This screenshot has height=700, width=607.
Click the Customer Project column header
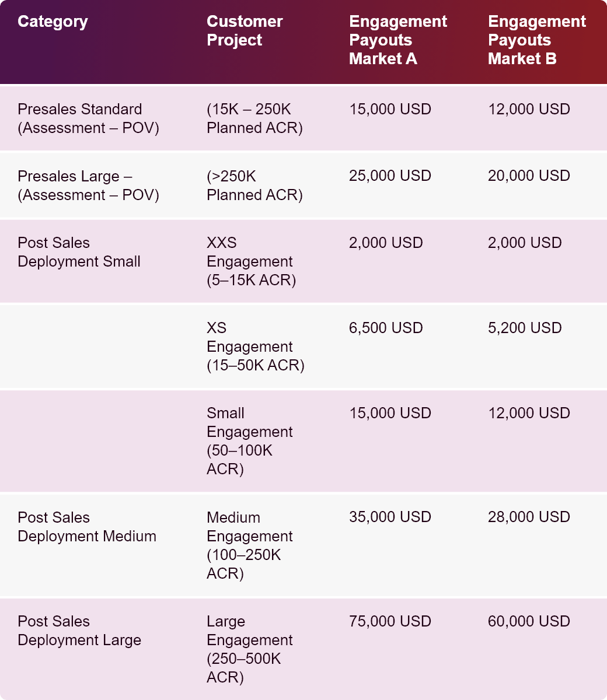[244, 31]
